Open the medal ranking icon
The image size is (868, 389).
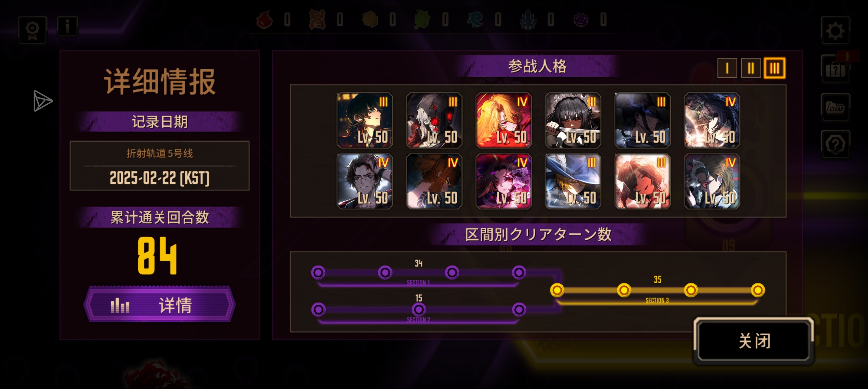pyautogui.click(x=32, y=30)
